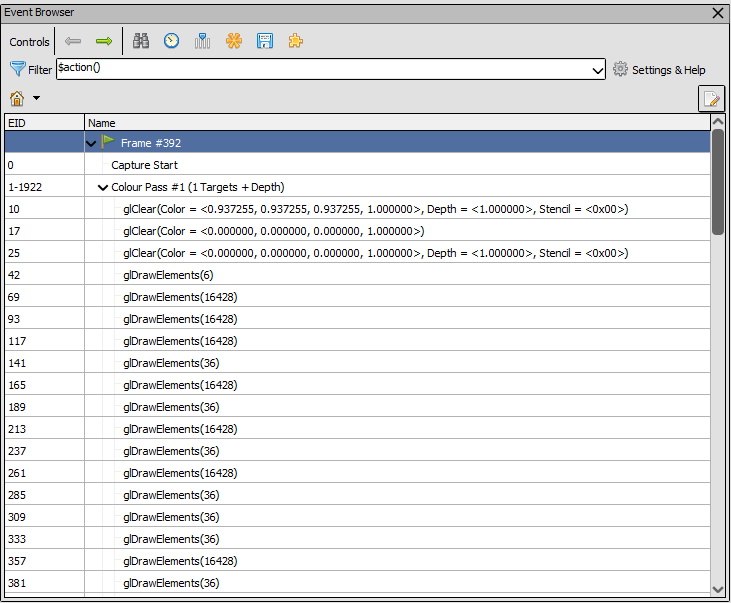This screenshot has height=603, width=731.
Task: Select the Capture Start row
Action: tap(357, 165)
